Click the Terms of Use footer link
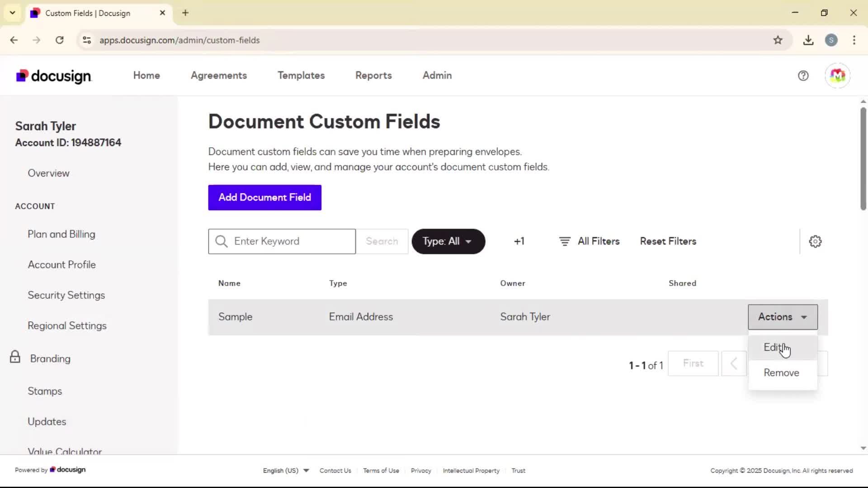868x488 pixels. click(x=381, y=470)
